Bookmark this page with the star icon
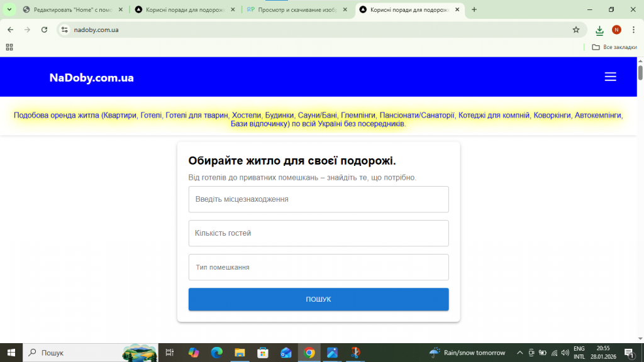Screen dimensions: 644x362 coord(575,30)
